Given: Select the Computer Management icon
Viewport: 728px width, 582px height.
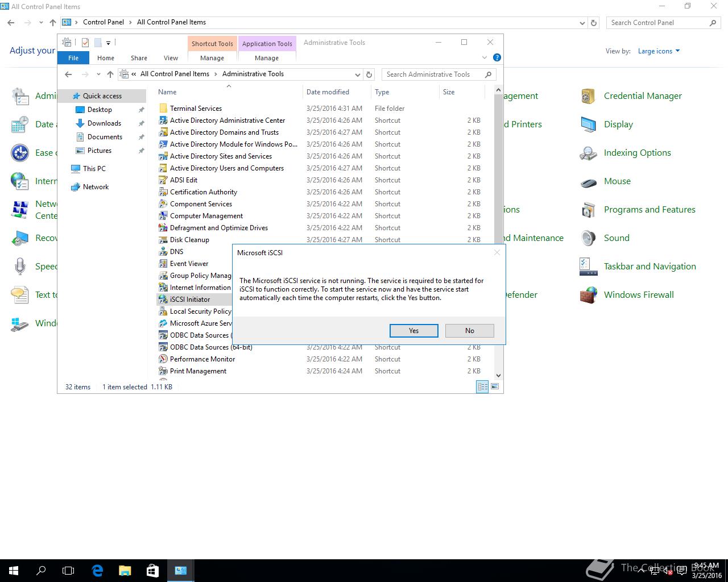Looking at the screenshot, I should [x=163, y=216].
